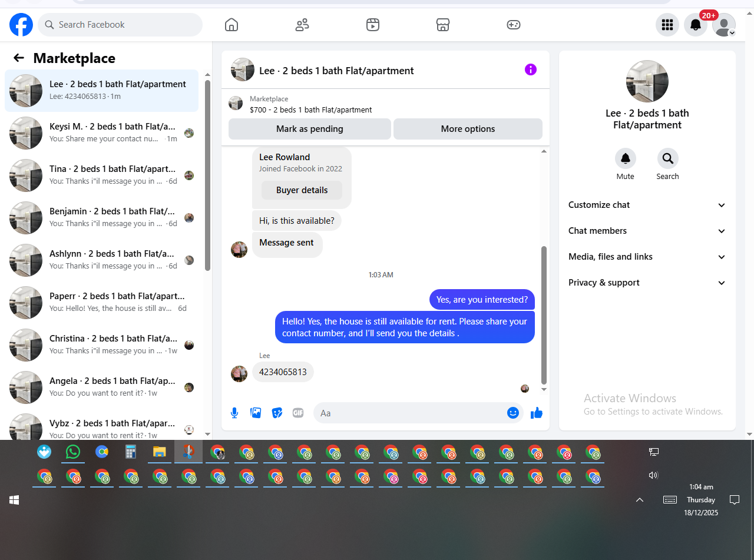Viewport: 754px width, 560px height.
Task: Open the Video (Watch) icon
Action: (x=372, y=25)
